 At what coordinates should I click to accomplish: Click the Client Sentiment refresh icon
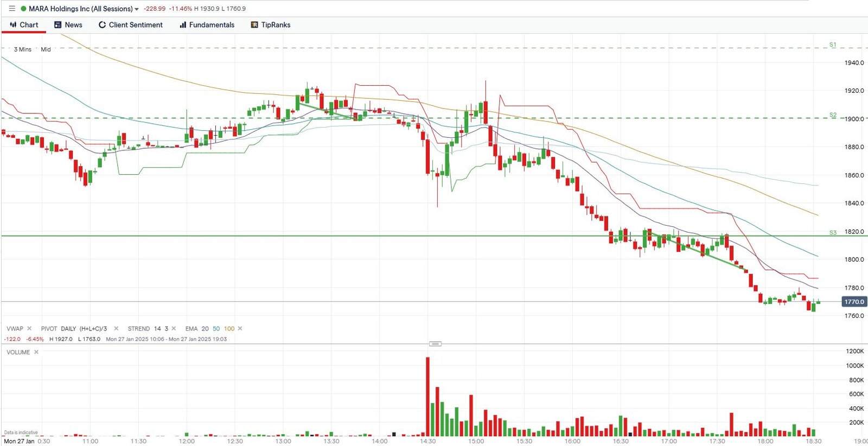click(102, 25)
